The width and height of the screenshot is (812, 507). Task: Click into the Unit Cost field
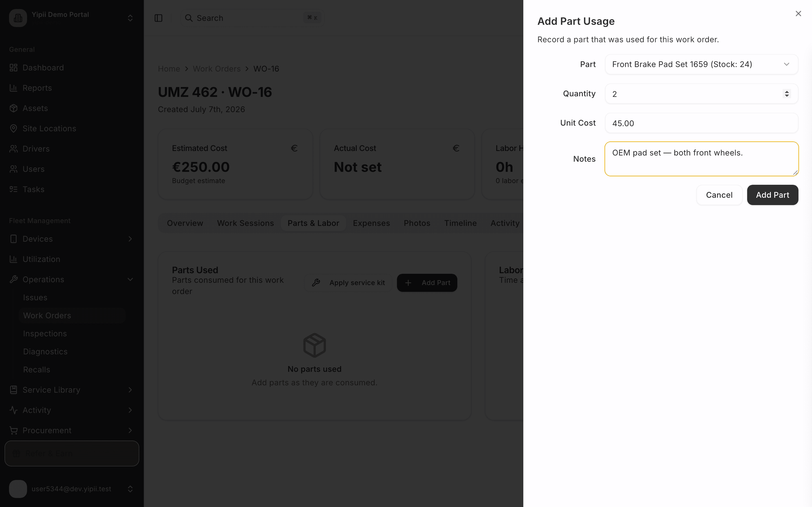point(701,123)
